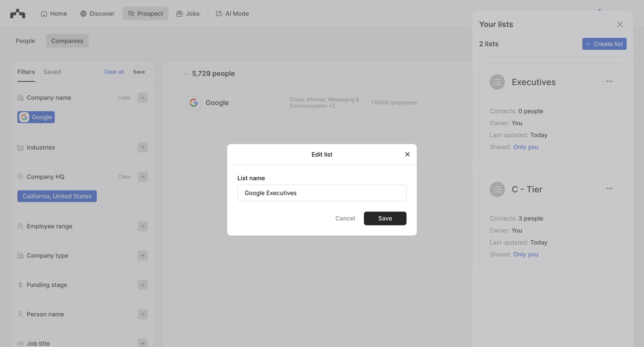Add a Company type filter
This screenshot has width=644, height=347.
pyautogui.click(x=143, y=256)
